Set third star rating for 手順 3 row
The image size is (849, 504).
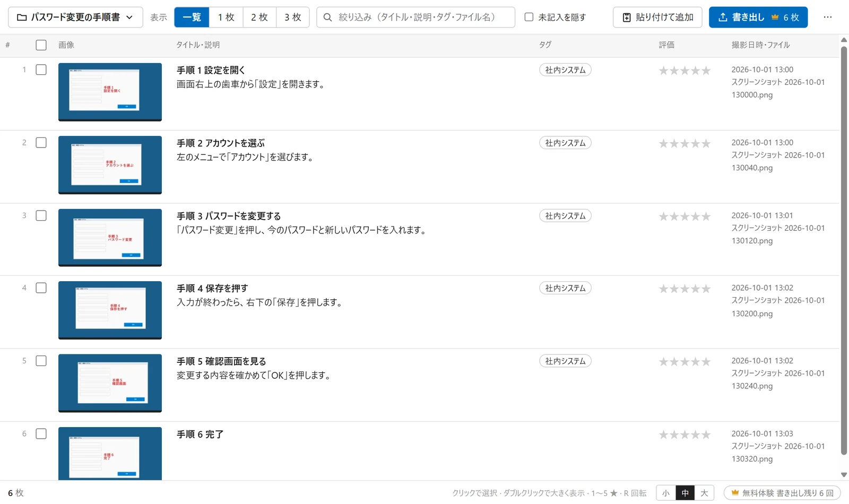tap(685, 216)
